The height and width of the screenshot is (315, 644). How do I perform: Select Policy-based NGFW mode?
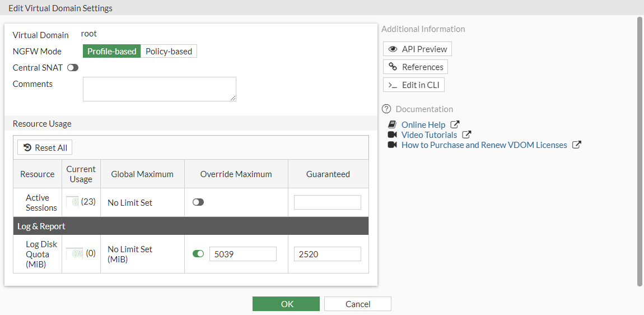point(169,52)
